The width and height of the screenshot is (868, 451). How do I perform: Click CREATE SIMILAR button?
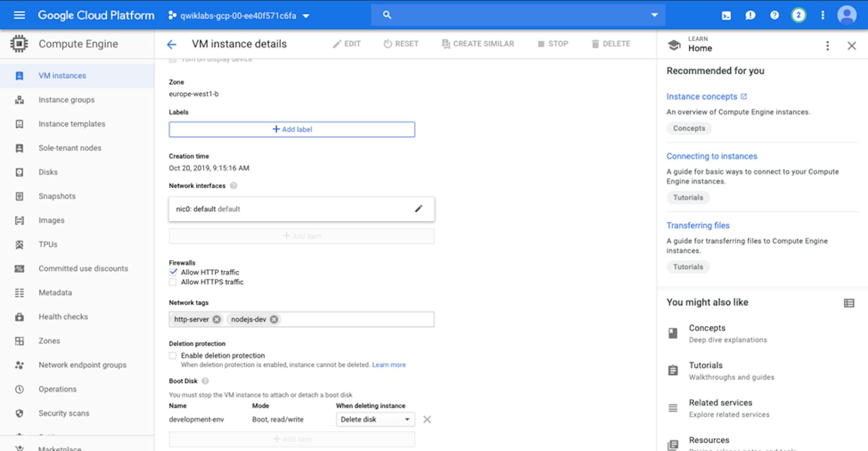(478, 44)
